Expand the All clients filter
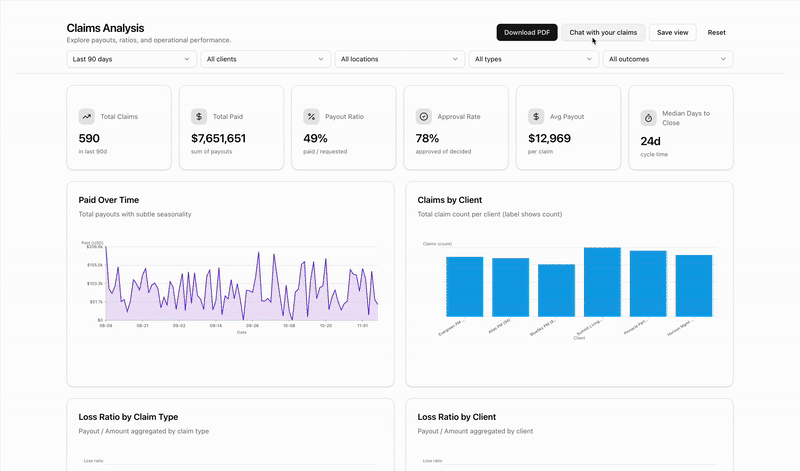Screen dimensions: 800x471 (x=265, y=59)
